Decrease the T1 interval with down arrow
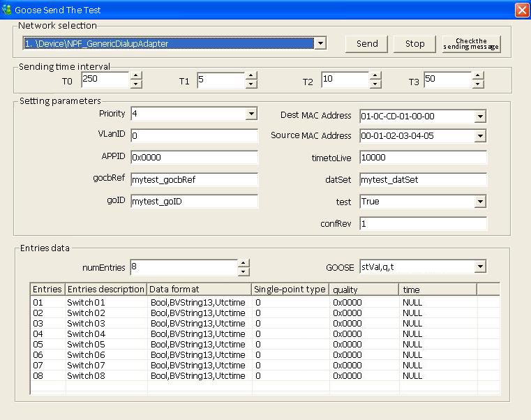This screenshot has width=531, height=420. point(251,84)
